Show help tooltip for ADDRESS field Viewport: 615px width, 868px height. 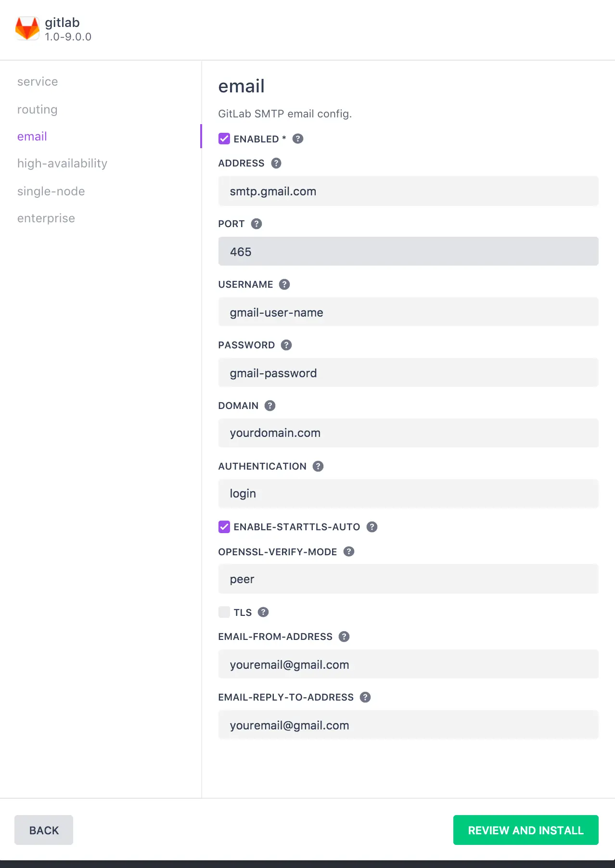tap(276, 163)
